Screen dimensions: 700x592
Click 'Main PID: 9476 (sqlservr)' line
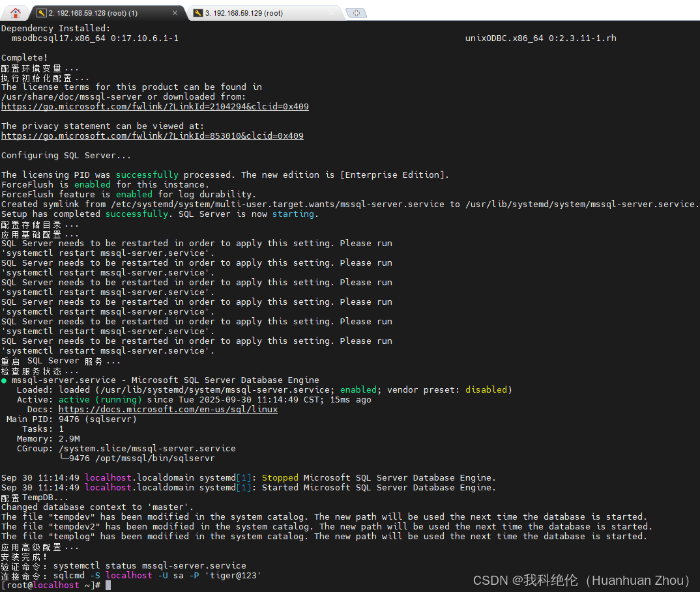click(x=72, y=419)
